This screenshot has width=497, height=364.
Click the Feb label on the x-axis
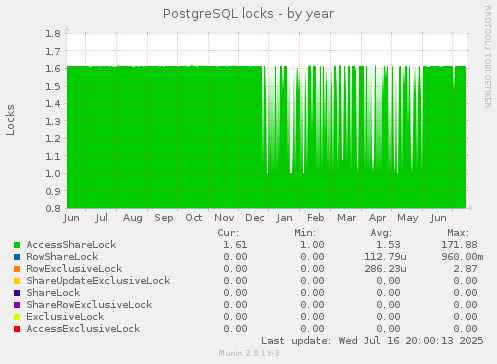[315, 218]
